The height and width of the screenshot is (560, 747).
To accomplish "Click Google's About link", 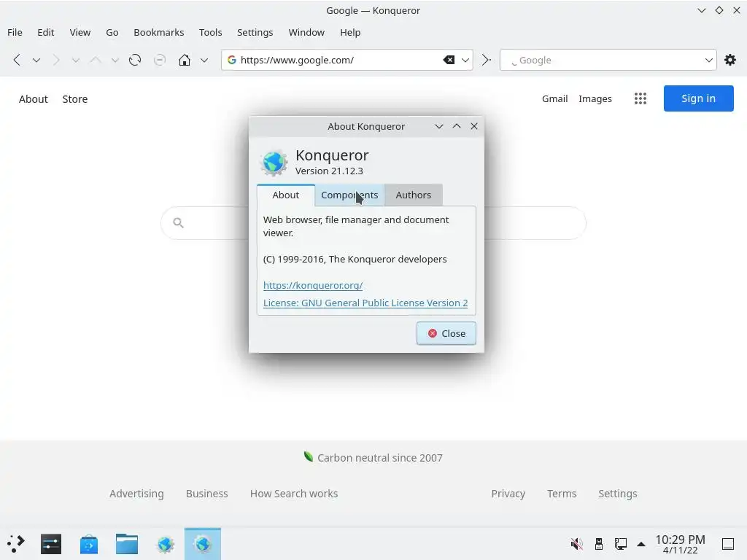I will tap(34, 99).
